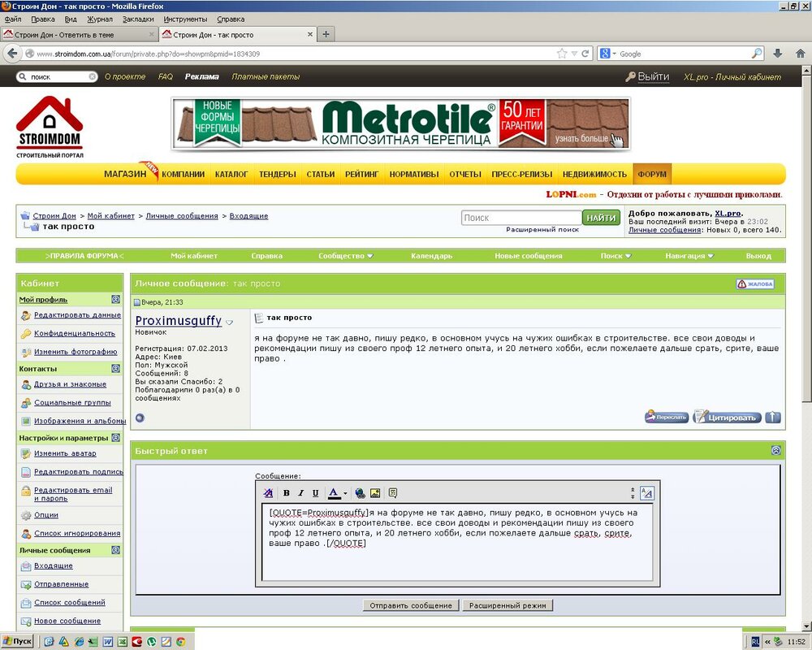812x650 pixels.
Task: Click the font color A button
Action: 334,493
